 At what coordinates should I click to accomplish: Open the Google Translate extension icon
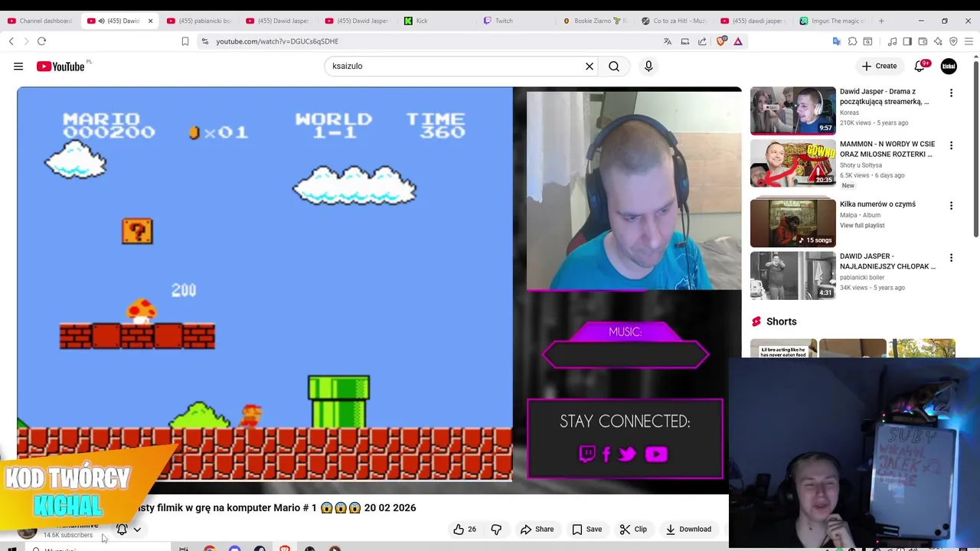837,41
